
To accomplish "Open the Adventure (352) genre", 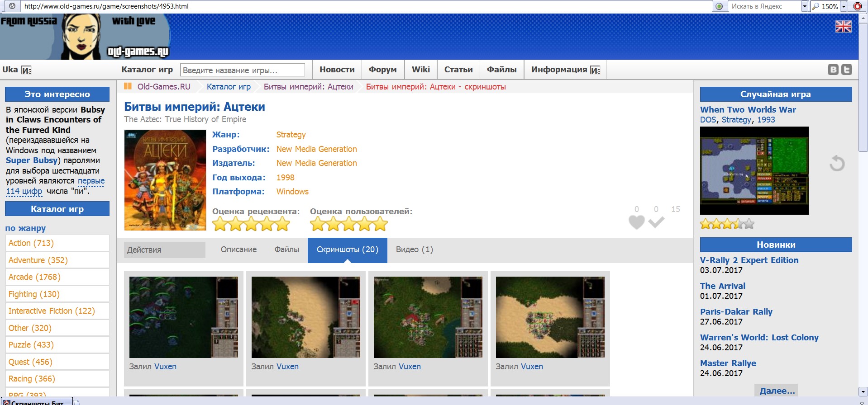I will point(38,260).
